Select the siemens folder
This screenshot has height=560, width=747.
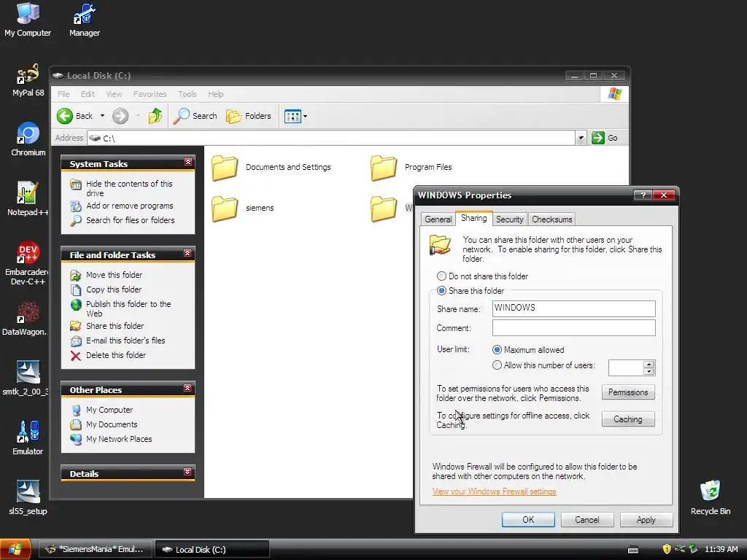[243, 208]
